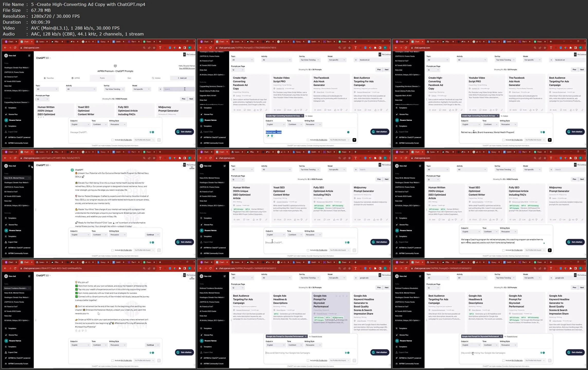
Task: Click send arrow in 'Mental Health Program' input frame
Action: [x=550, y=140]
